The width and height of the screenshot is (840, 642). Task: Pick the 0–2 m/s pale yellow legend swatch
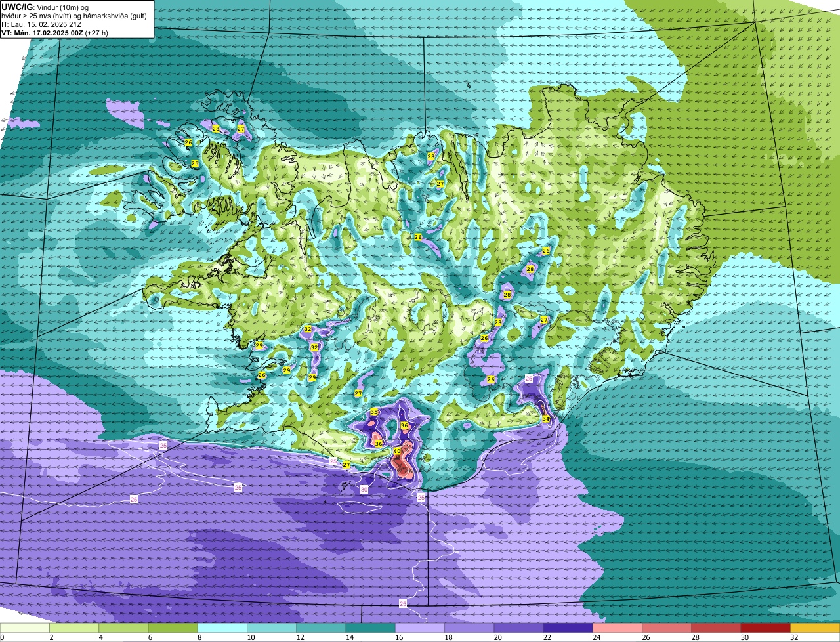25,628
